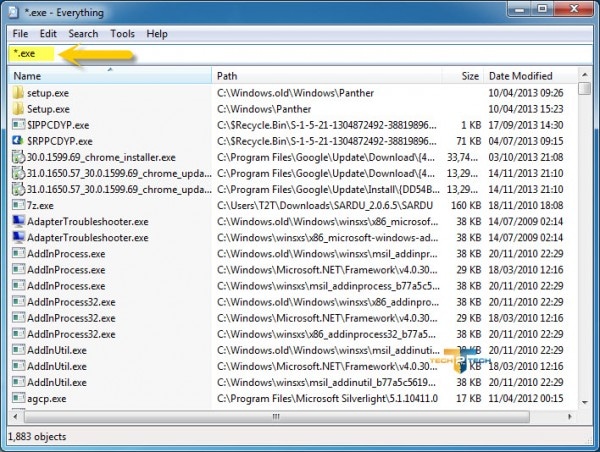Click the 1,883 objects status bar text
600x452 pixels.
37,437
